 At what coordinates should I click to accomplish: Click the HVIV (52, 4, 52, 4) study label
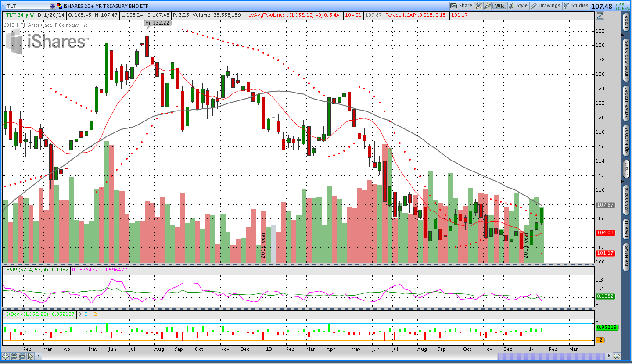(x=27, y=270)
